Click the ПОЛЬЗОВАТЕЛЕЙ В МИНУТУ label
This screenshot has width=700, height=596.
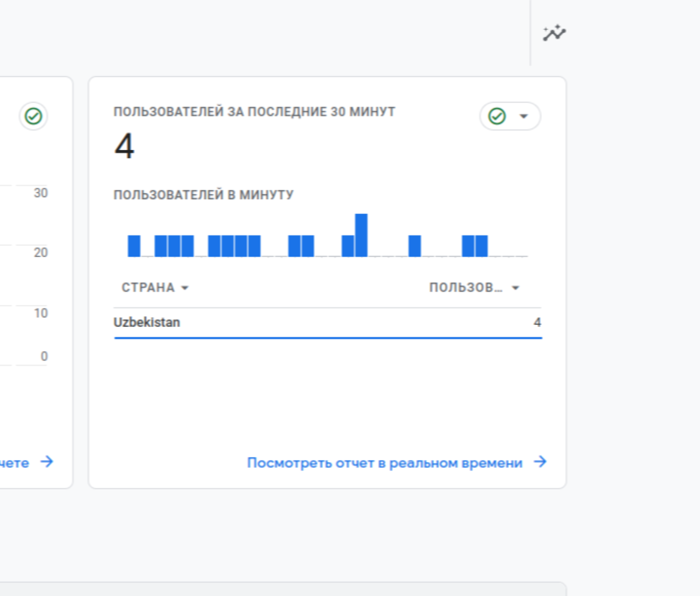204,195
